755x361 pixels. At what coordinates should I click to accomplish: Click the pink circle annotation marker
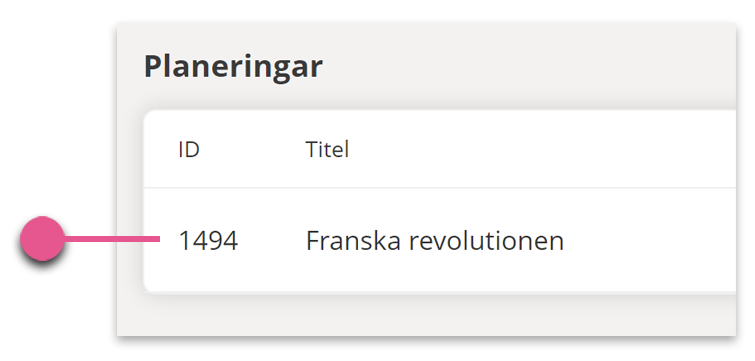42,238
